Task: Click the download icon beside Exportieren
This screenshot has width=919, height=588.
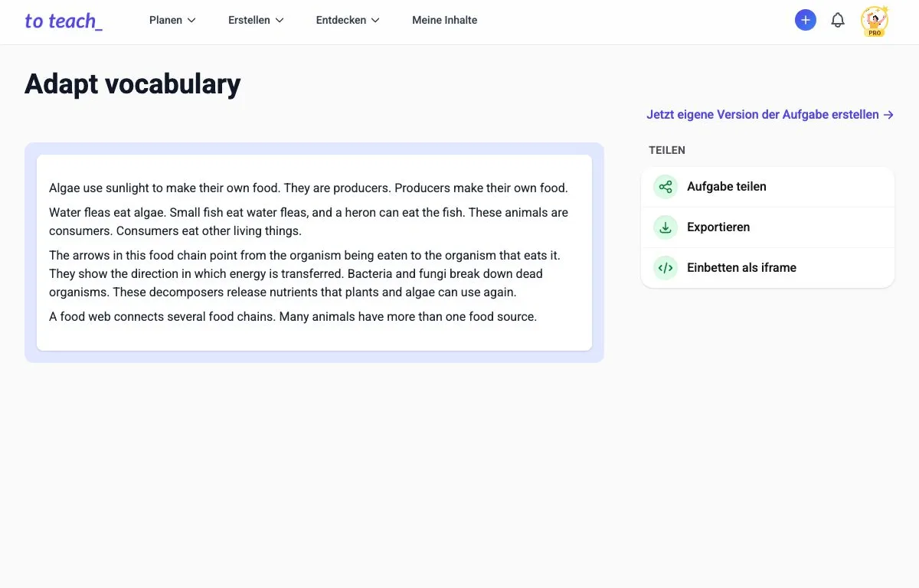Action: (666, 227)
